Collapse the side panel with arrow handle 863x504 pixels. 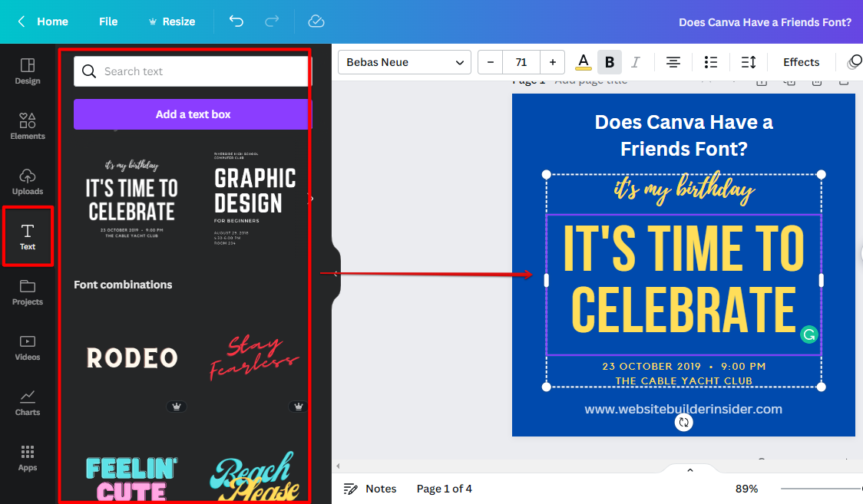point(336,274)
